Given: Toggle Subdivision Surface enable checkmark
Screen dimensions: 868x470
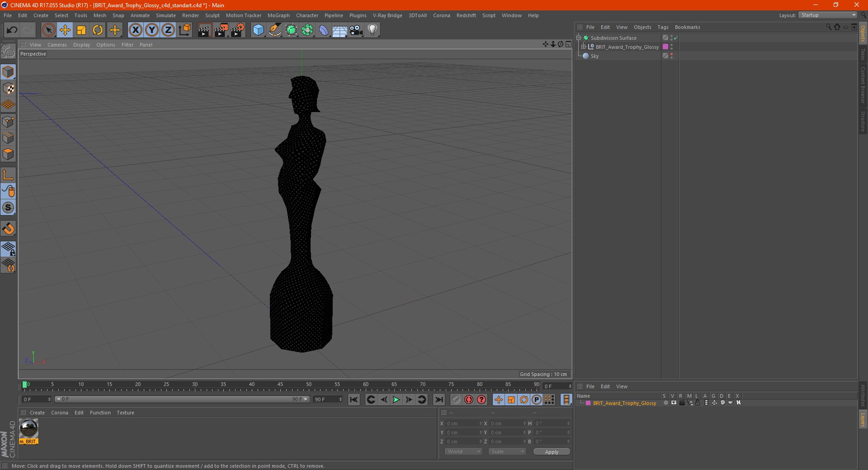Looking at the screenshot, I should [676, 38].
